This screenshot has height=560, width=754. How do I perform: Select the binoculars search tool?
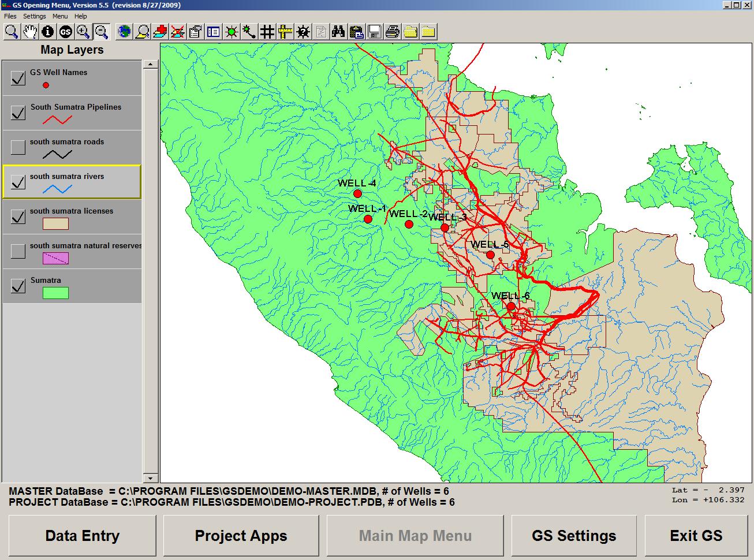pos(339,32)
